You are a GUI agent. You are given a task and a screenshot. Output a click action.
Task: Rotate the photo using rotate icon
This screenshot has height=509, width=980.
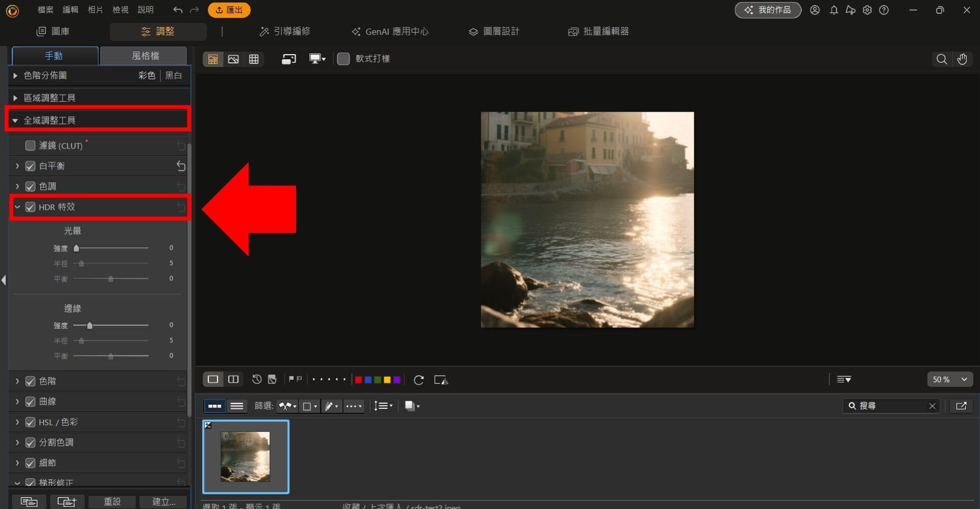click(x=419, y=380)
